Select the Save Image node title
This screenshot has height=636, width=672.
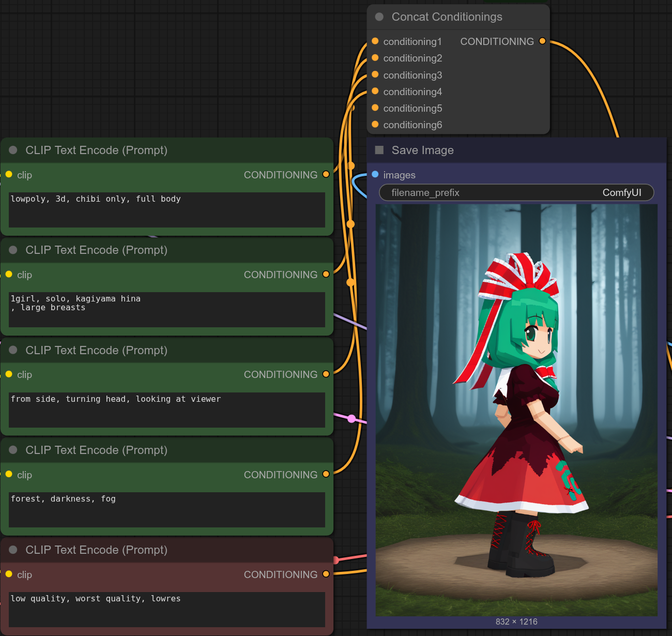point(423,150)
